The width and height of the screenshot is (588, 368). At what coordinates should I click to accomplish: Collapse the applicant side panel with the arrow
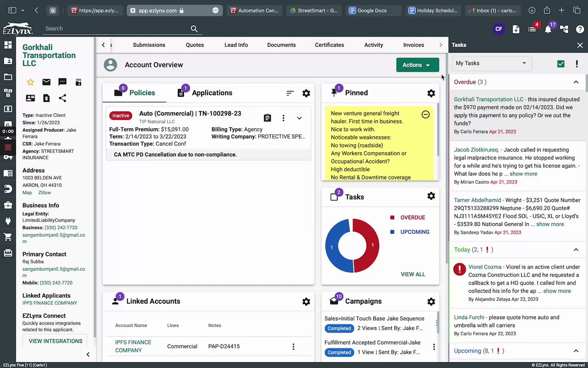[x=88, y=354]
